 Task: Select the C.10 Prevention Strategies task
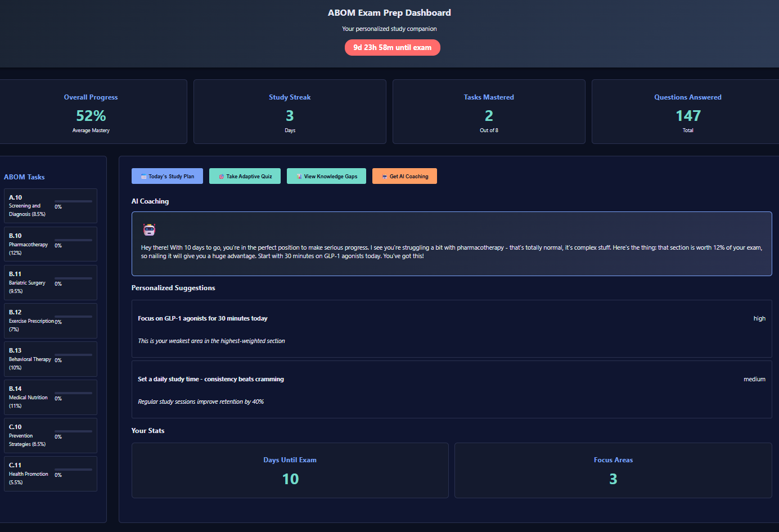50,435
